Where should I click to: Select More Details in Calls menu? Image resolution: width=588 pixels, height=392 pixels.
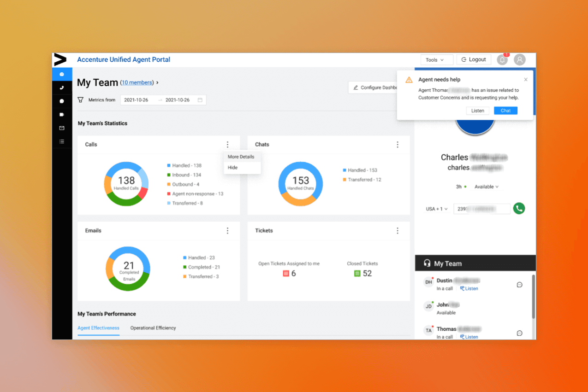click(x=241, y=157)
